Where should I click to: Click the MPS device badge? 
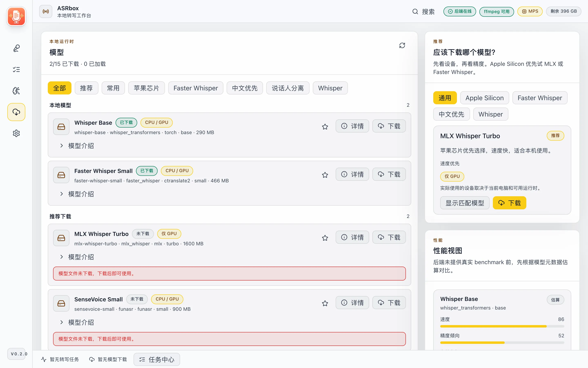[x=530, y=11]
